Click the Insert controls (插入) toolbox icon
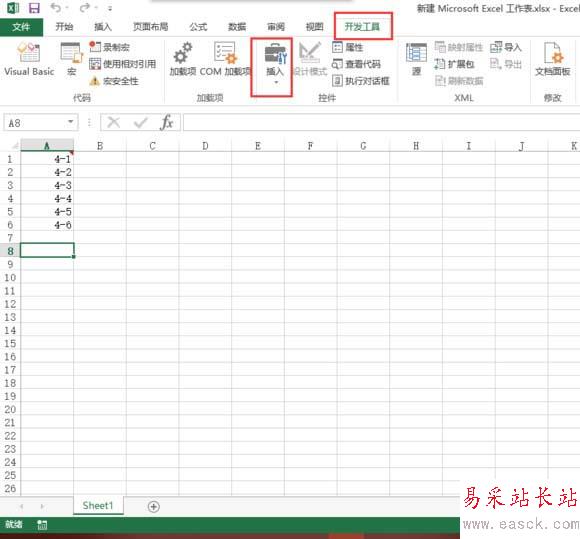 [x=275, y=53]
